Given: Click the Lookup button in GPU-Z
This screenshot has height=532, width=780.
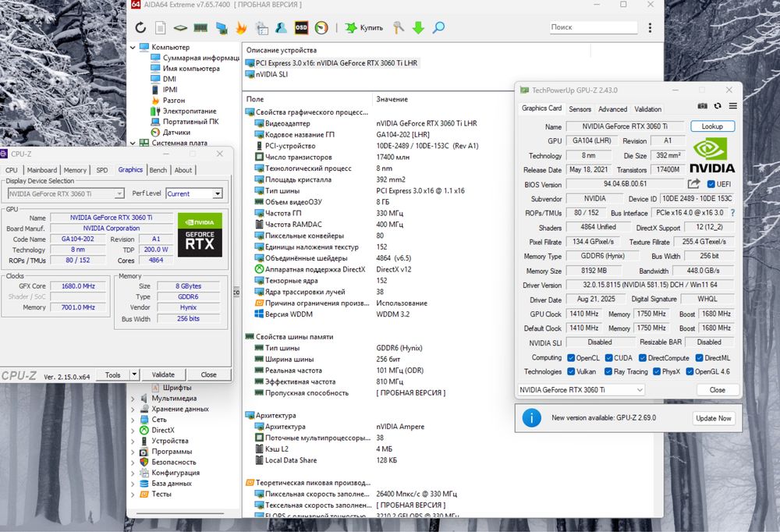Looking at the screenshot, I should tap(712, 126).
